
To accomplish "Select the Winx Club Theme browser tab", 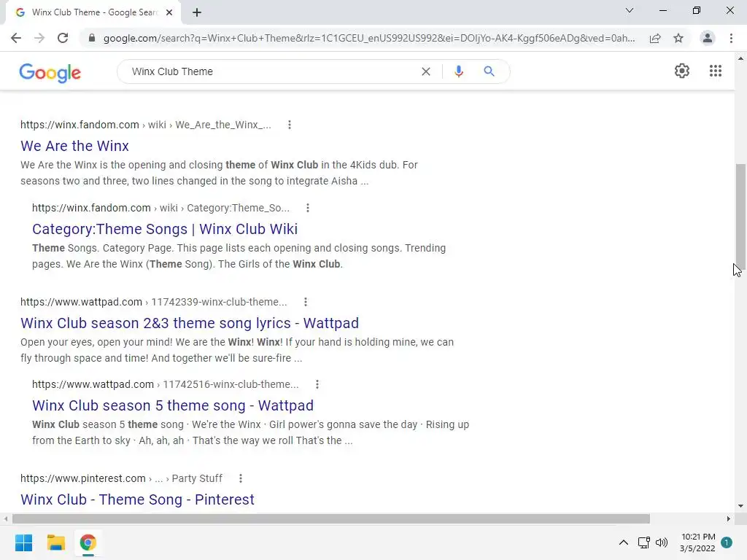I will (x=93, y=12).
